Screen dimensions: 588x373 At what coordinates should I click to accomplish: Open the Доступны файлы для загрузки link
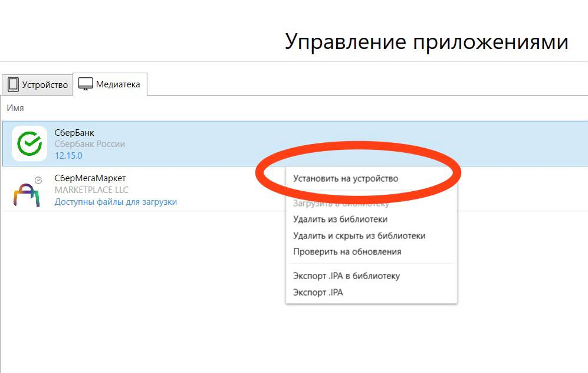[x=116, y=202]
